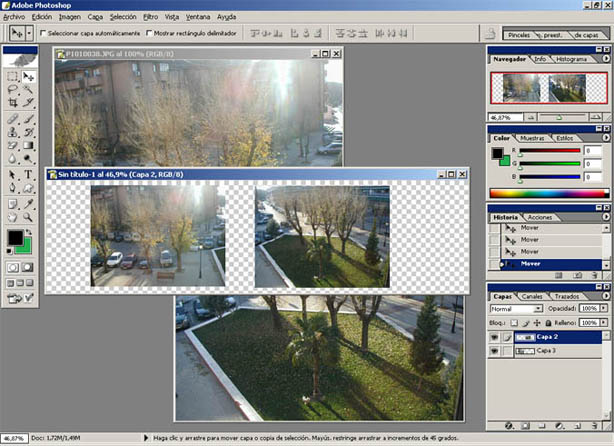Swap foreground and background colors arrow
The height and width of the screenshot is (446, 614).
29,232
